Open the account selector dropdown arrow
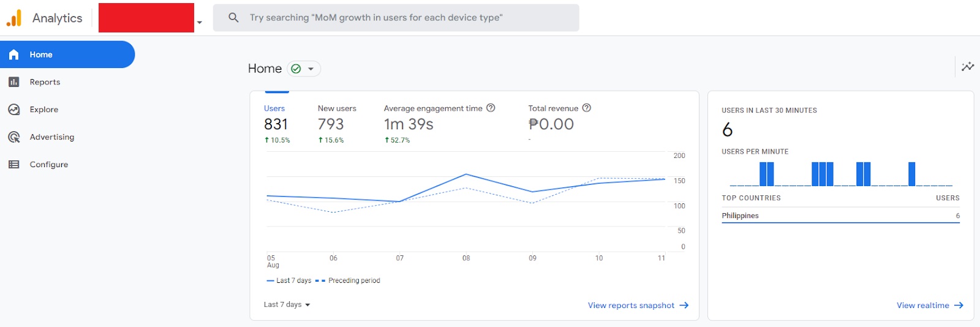Image resolution: width=980 pixels, height=327 pixels. point(200,23)
